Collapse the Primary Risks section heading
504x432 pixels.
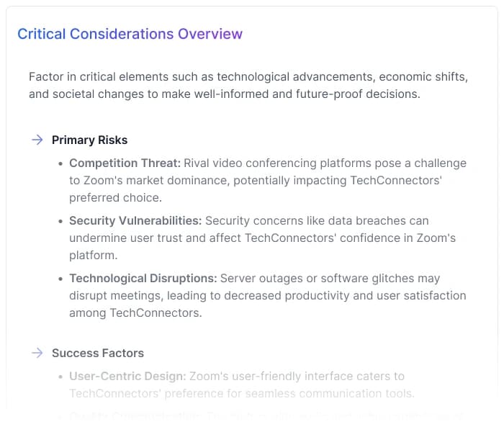[89, 140]
